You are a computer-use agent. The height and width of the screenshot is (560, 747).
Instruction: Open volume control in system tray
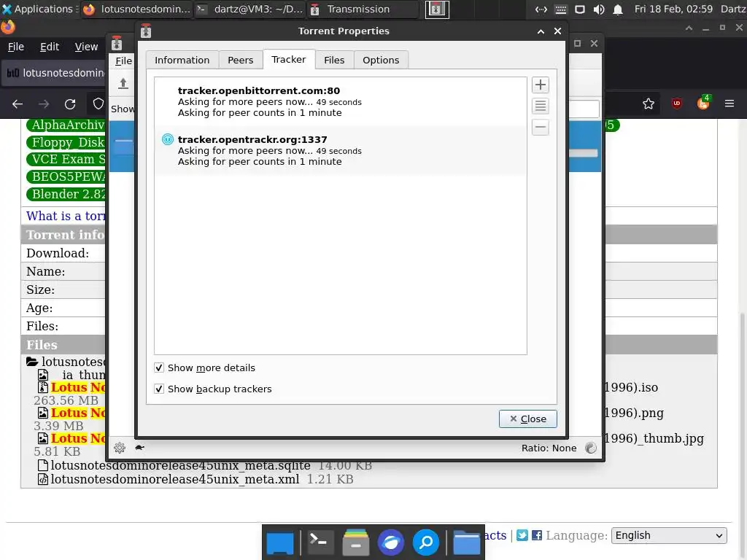599,9
